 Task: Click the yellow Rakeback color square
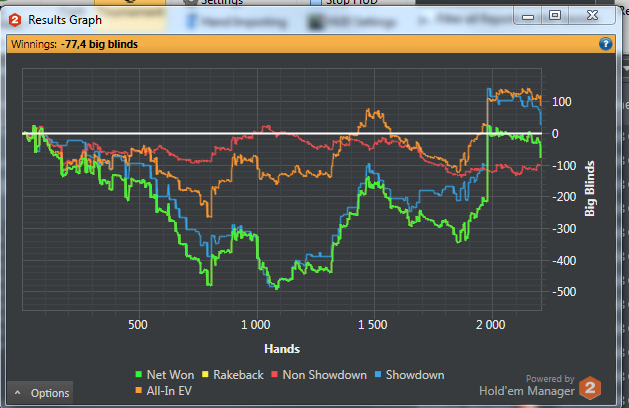[x=205, y=375]
